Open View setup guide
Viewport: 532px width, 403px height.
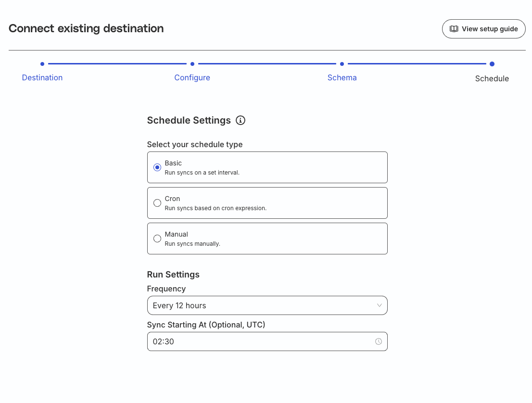(483, 29)
